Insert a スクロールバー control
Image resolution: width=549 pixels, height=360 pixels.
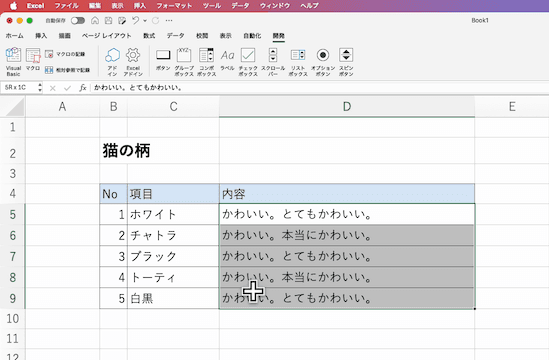coord(273,62)
